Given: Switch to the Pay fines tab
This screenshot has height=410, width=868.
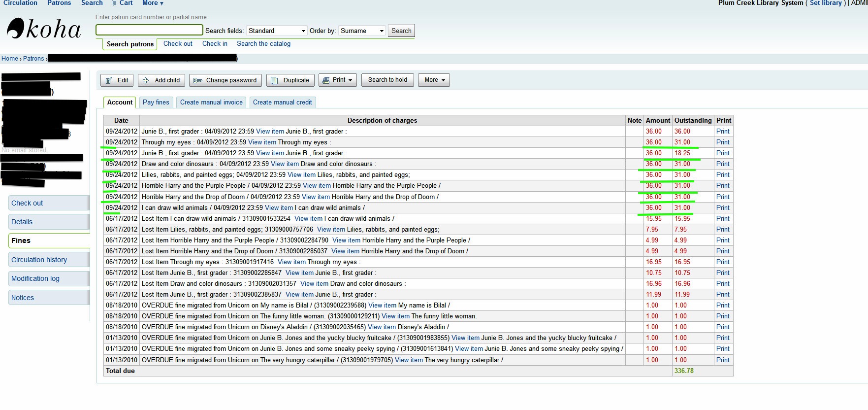Looking at the screenshot, I should point(156,102).
